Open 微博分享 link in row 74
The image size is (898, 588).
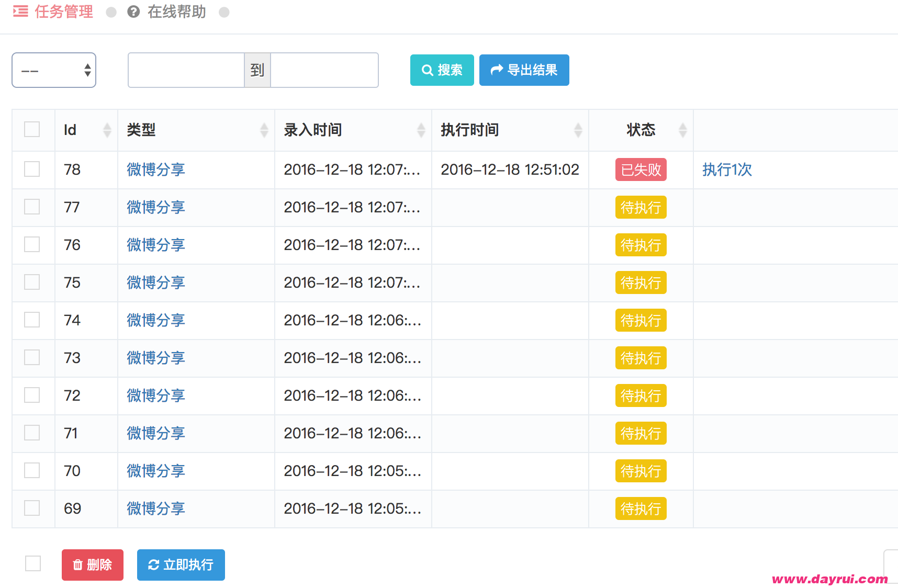[156, 320]
